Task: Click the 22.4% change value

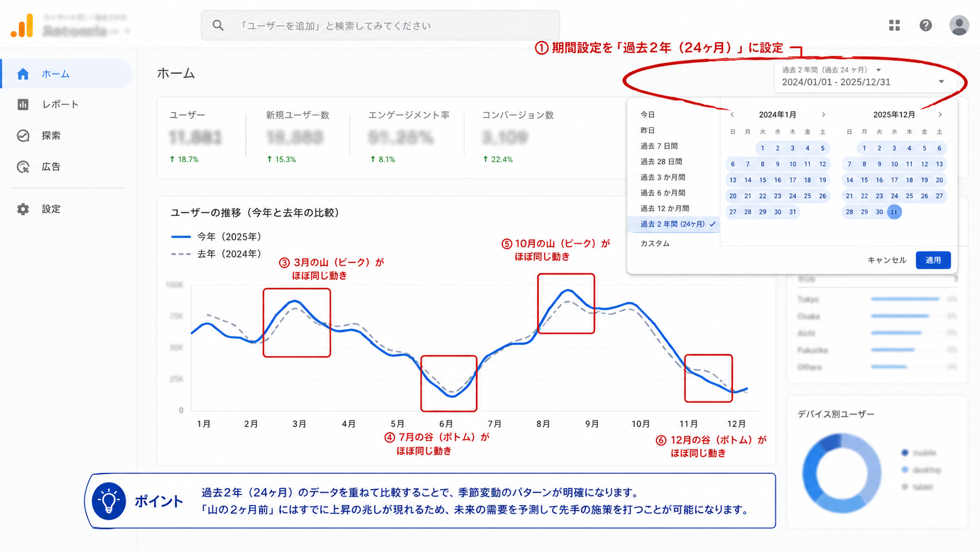Action: [502, 160]
